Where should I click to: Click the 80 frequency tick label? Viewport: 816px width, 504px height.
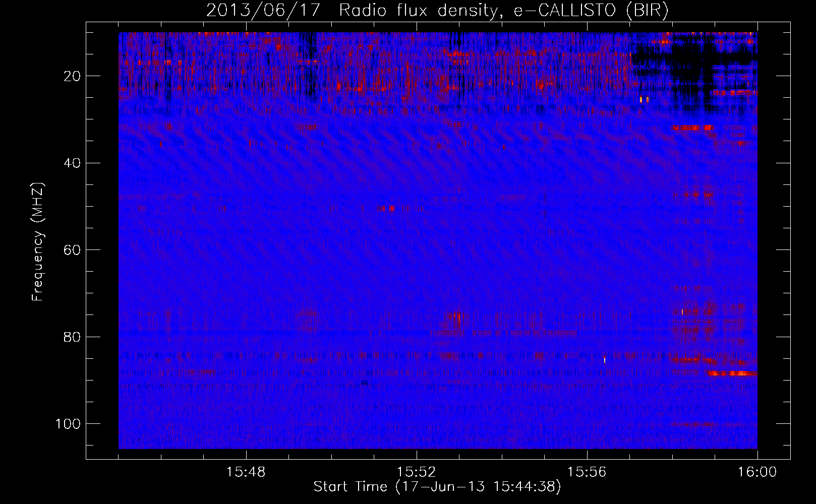coord(73,337)
